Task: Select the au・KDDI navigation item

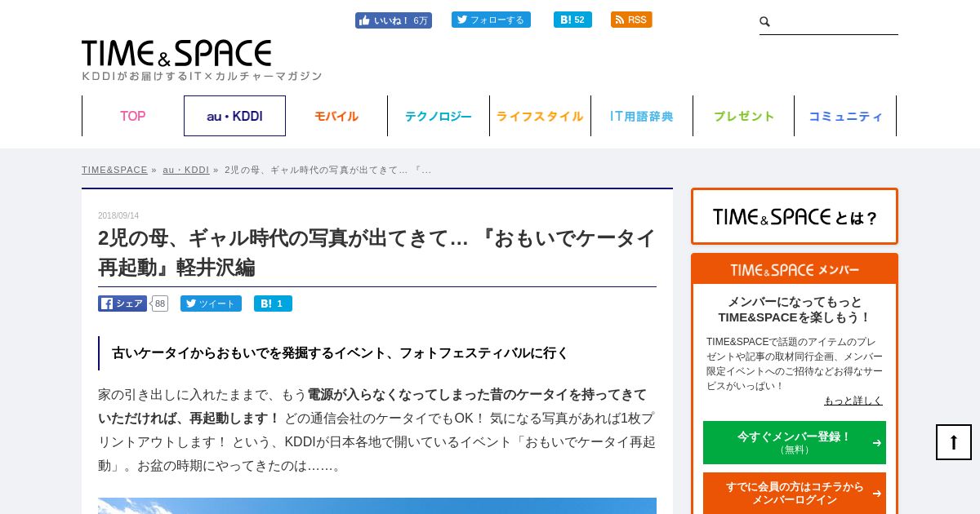Action: (234, 116)
